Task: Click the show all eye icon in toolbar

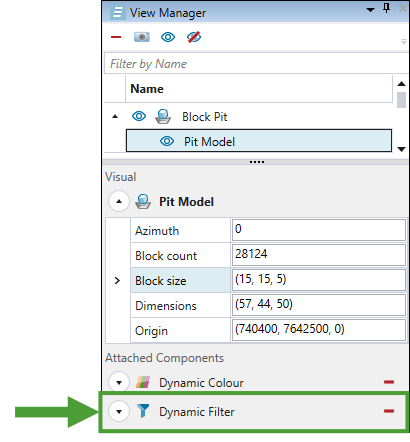Action: point(168,37)
